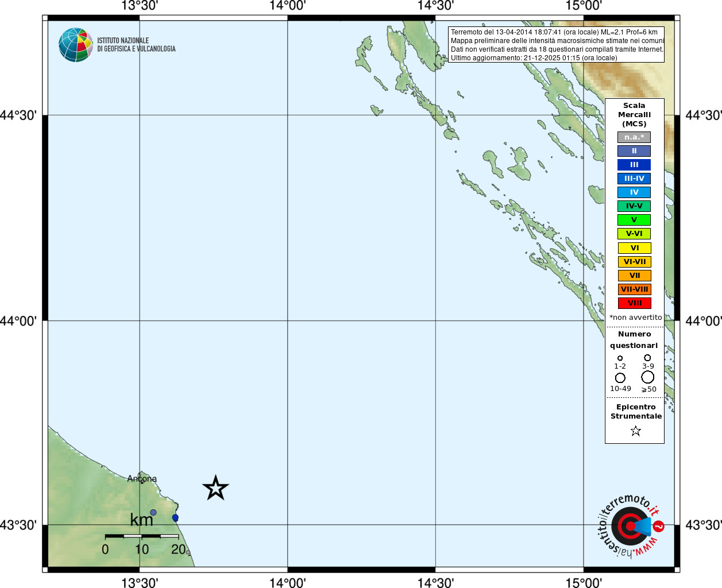Click the VI-VII legend swatch
Viewport: 722px width, 588px height.
tap(635, 262)
